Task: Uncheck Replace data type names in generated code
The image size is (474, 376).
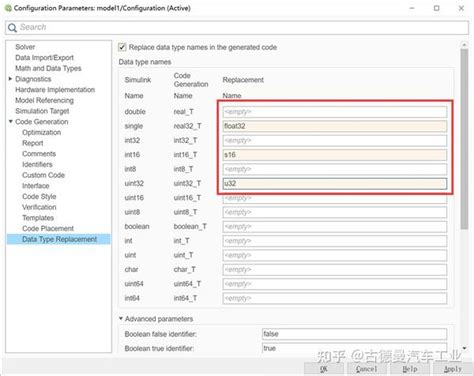Action: pyautogui.click(x=122, y=47)
